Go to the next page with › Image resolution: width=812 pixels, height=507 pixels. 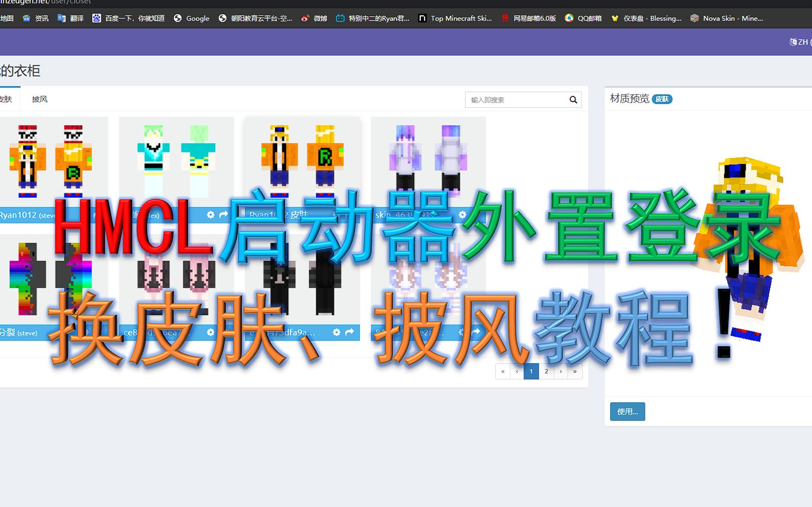(x=561, y=371)
